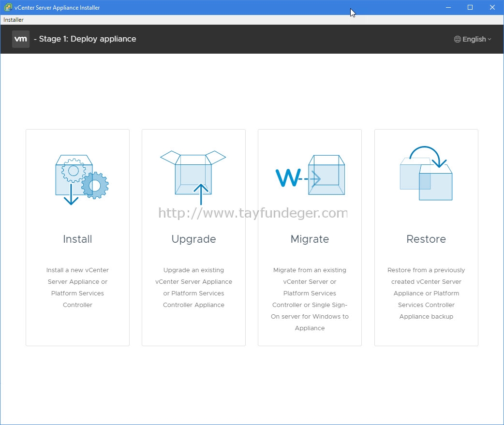The height and width of the screenshot is (425, 504).
Task: Pick the Migrate card title
Action: point(310,239)
